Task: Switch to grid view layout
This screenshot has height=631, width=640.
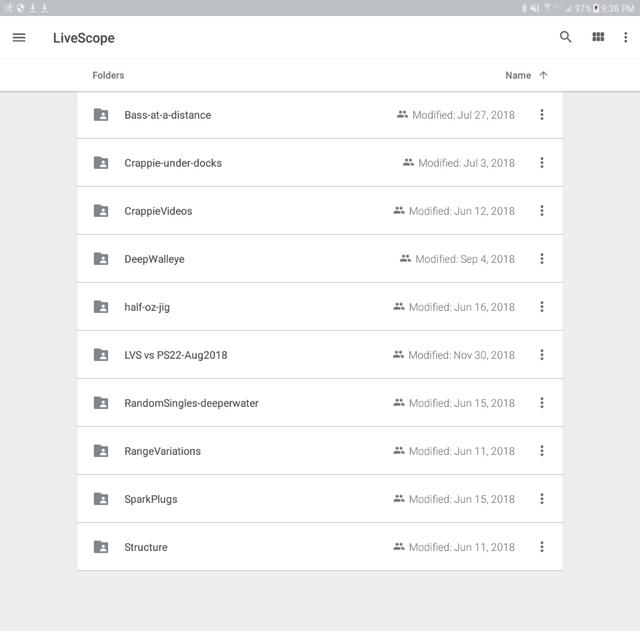Action: pyautogui.click(x=598, y=37)
